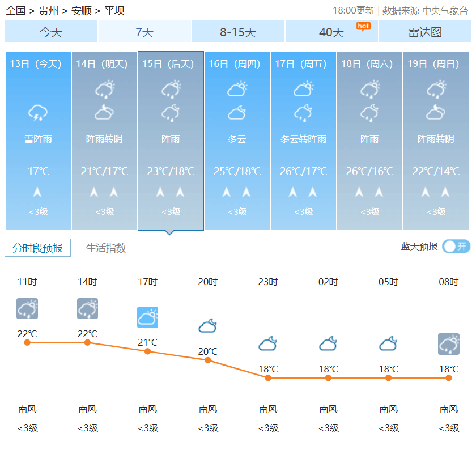Click cloudy sun icon on the 16日 card

[x=237, y=89]
